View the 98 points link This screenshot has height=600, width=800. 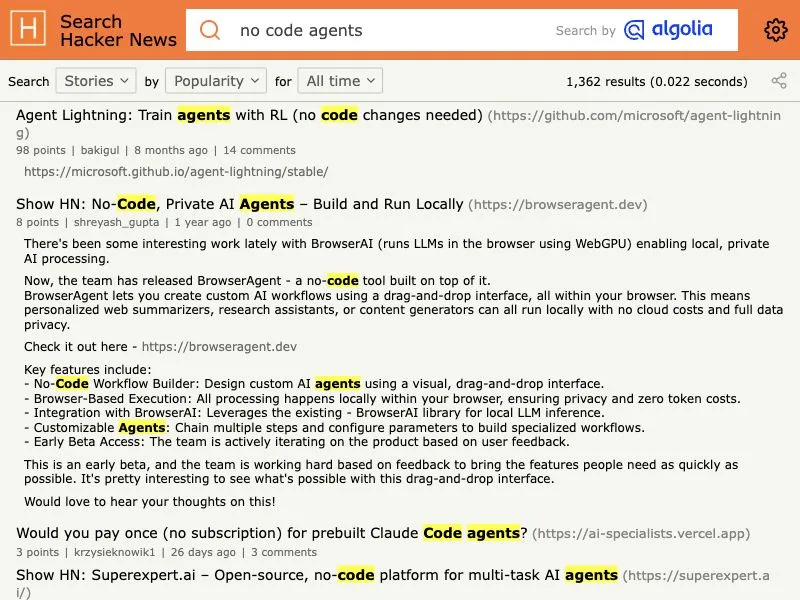tap(41, 150)
